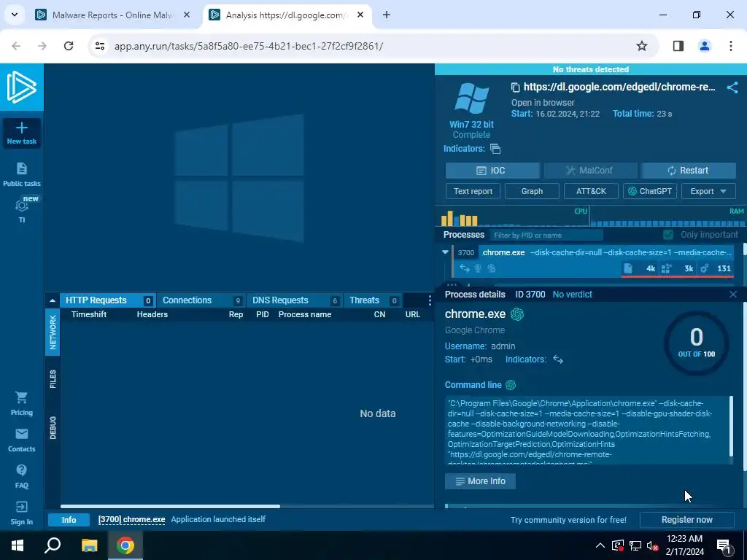Image resolution: width=747 pixels, height=560 pixels.
Task: Click the ChatGPT button
Action: point(650,191)
